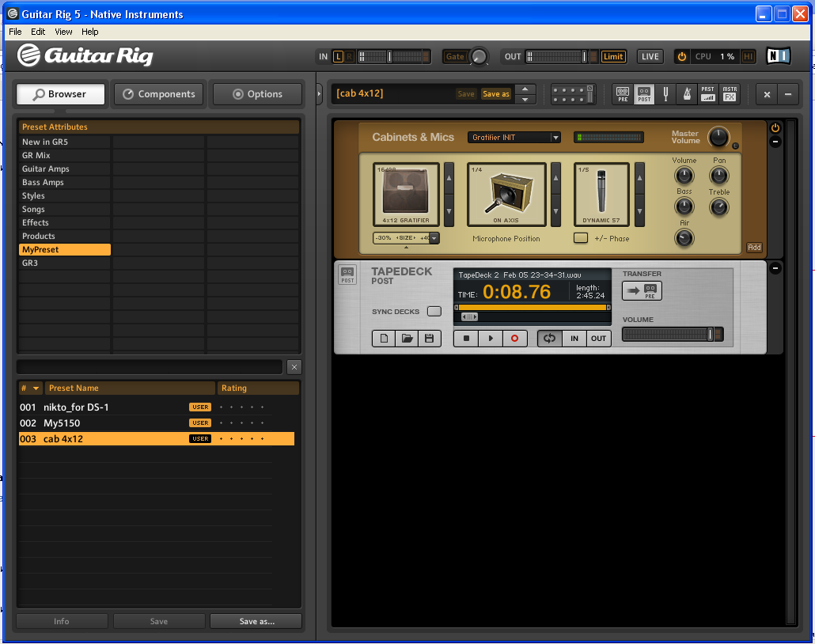Toggle LIVE view mode
The height and width of the screenshot is (644, 815).
pyautogui.click(x=650, y=57)
